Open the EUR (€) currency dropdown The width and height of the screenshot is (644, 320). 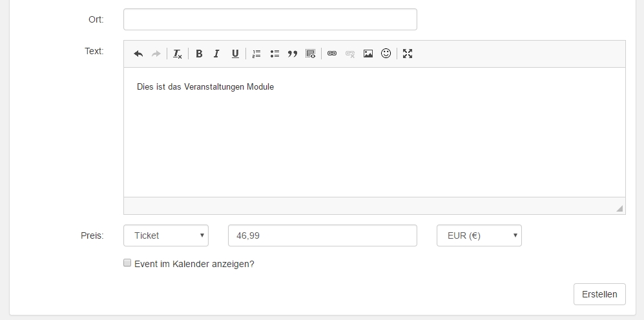pos(479,235)
